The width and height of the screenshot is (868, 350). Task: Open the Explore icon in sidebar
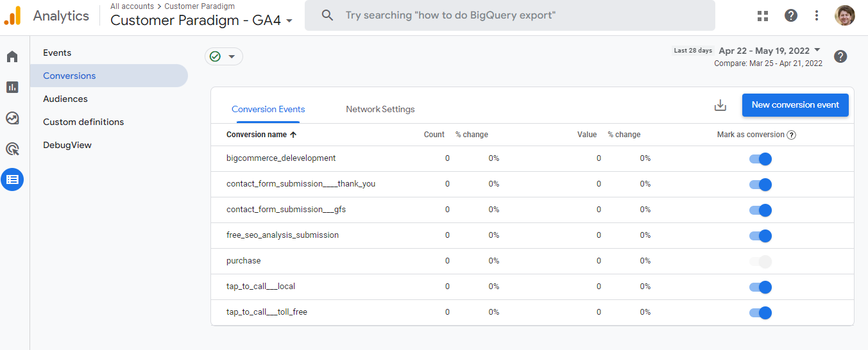[12, 118]
